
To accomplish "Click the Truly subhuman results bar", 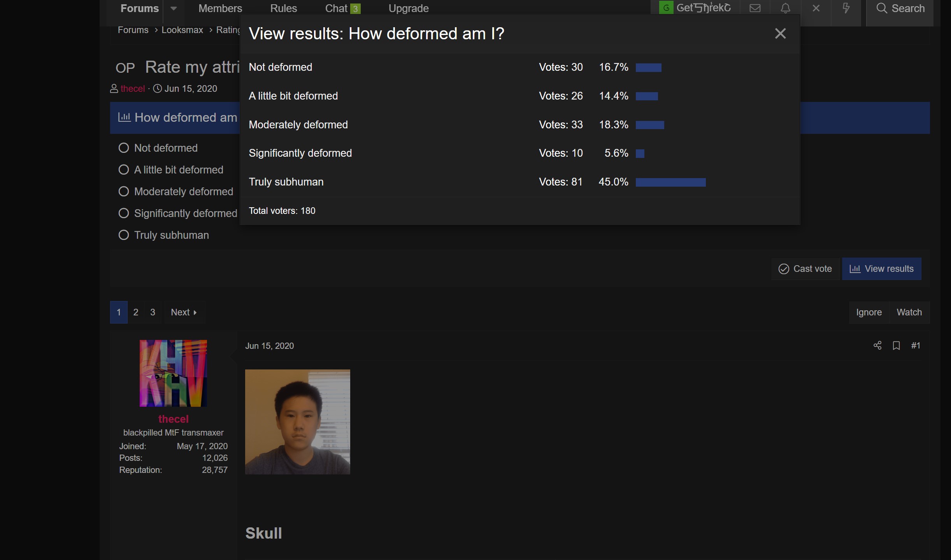I will coord(670,182).
